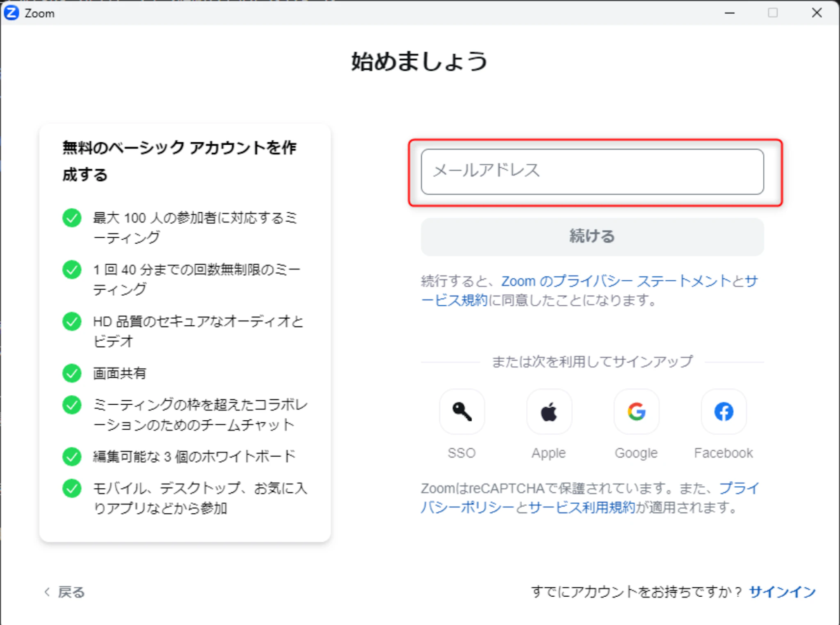Open the サインイン sign-in link
This screenshot has width=840, height=625.
tap(782, 591)
